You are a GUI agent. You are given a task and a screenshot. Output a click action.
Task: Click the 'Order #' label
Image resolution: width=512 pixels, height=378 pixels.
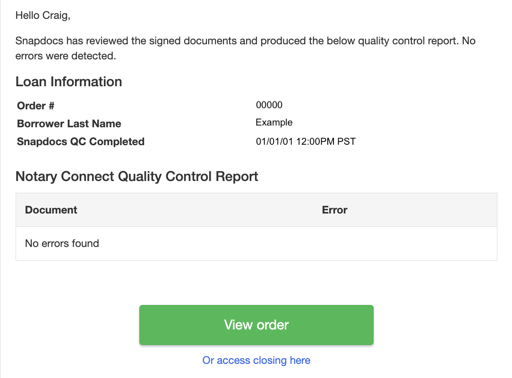tap(36, 106)
